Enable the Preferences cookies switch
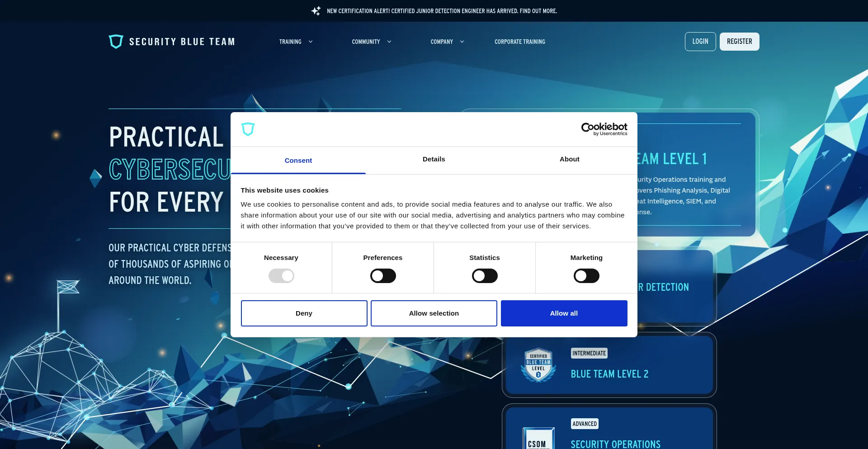 (x=383, y=276)
